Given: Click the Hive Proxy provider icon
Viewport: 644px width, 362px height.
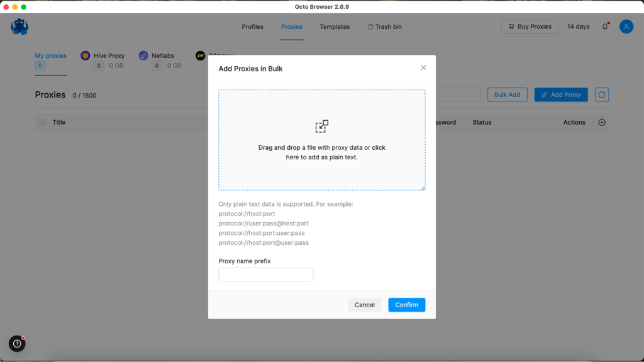Looking at the screenshot, I should point(85,55).
